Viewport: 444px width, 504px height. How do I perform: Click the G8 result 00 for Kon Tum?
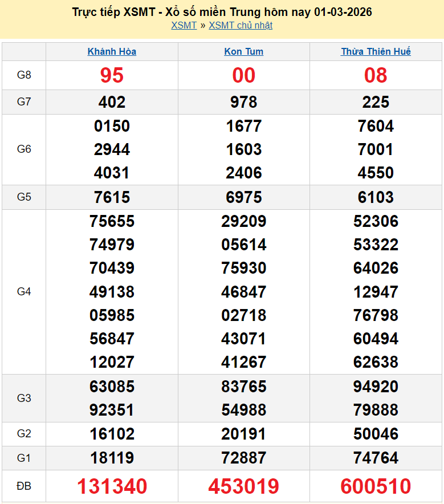click(244, 75)
